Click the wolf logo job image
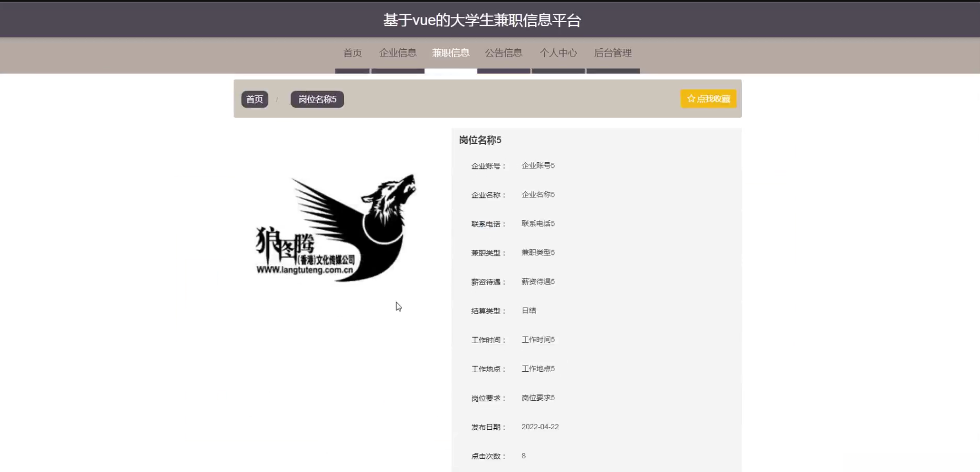 pyautogui.click(x=336, y=228)
